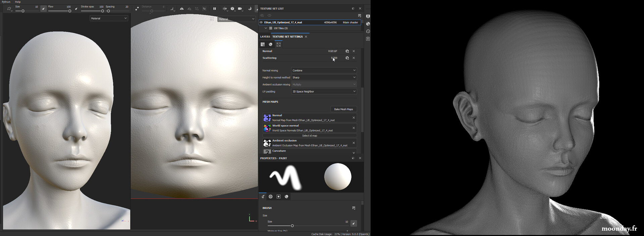This screenshot has height=236, width=644.
Task: Click settings gear for Scattering channel
Action: [347, 58]
